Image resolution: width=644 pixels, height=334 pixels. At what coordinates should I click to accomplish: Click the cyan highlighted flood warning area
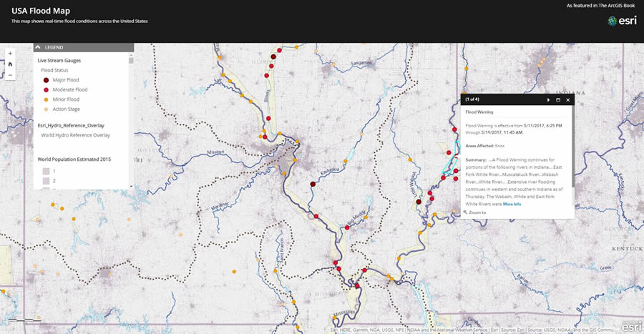click(x=450, y=159)
